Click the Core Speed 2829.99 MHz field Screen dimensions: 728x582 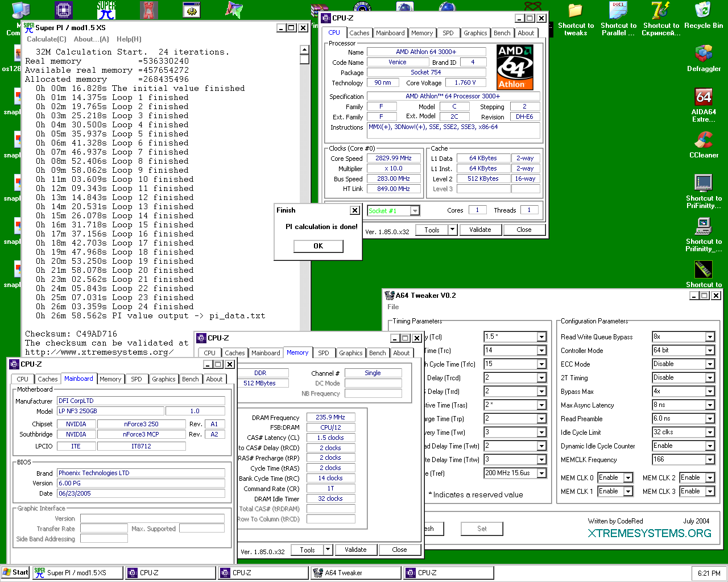394,159
